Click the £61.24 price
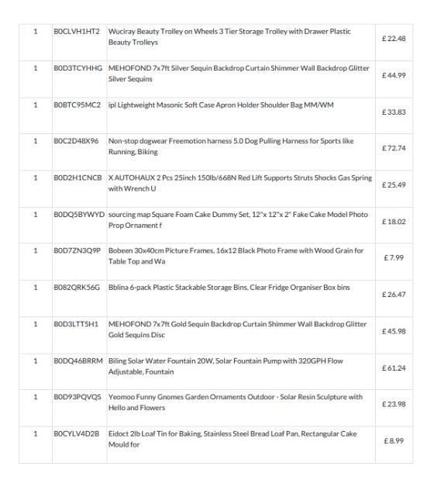The image size is (427, 504). point(394,368)
